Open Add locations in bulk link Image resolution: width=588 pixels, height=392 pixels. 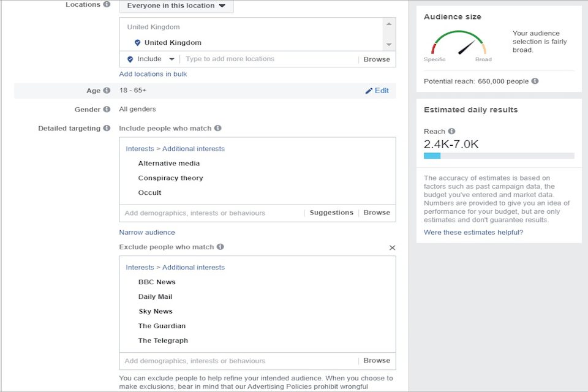click(153, 74)
